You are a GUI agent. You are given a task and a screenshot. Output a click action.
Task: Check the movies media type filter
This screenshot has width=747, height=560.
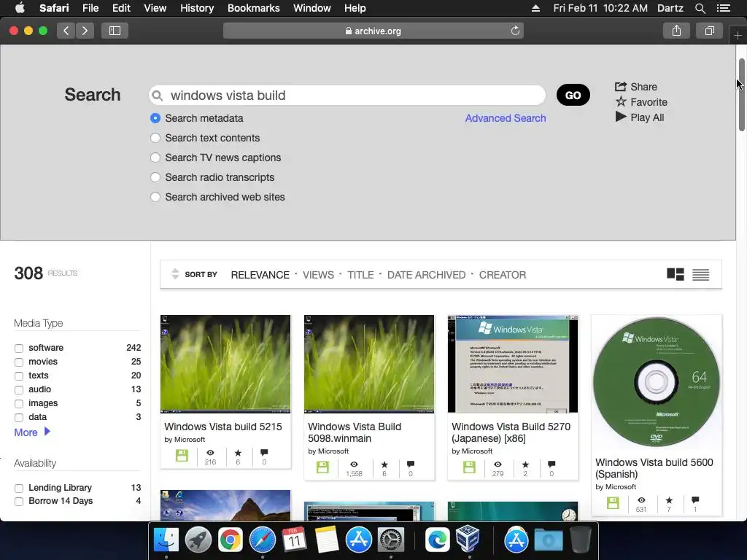[19, 362]
